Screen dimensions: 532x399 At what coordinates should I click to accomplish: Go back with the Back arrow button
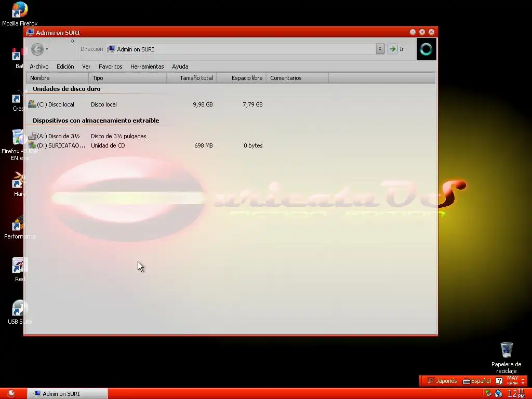pyautogui.click(x=37, y=49)
